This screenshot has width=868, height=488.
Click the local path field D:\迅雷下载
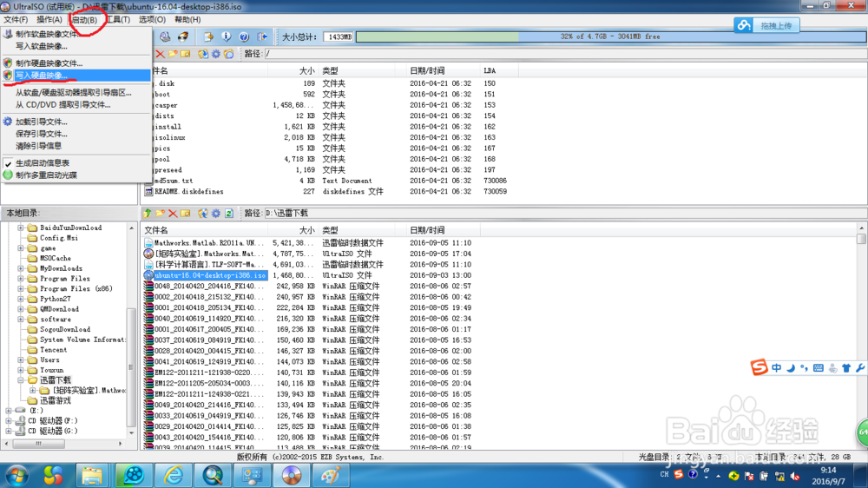point(565,214)
